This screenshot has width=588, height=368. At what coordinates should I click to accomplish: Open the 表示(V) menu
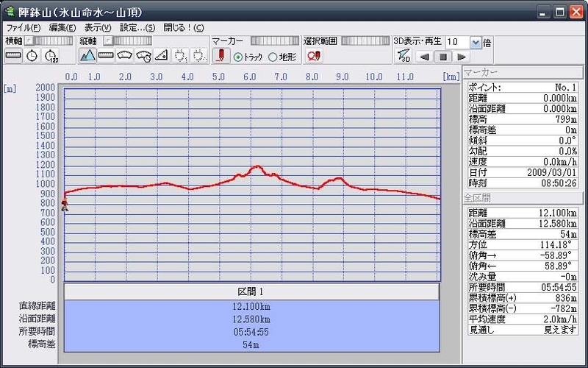tap(98, 28)
